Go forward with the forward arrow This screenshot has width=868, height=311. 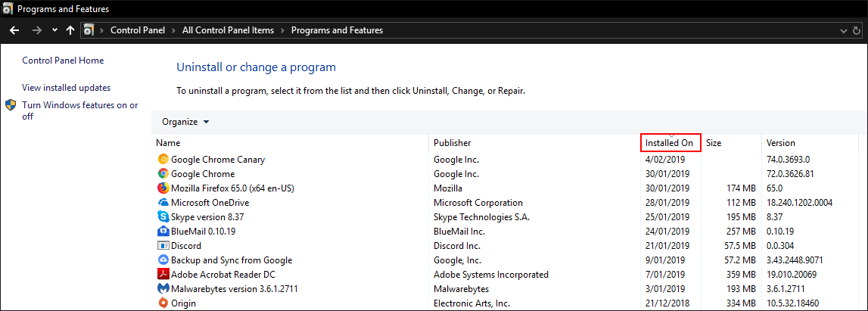pyautogui.click(x=37, y=30)
